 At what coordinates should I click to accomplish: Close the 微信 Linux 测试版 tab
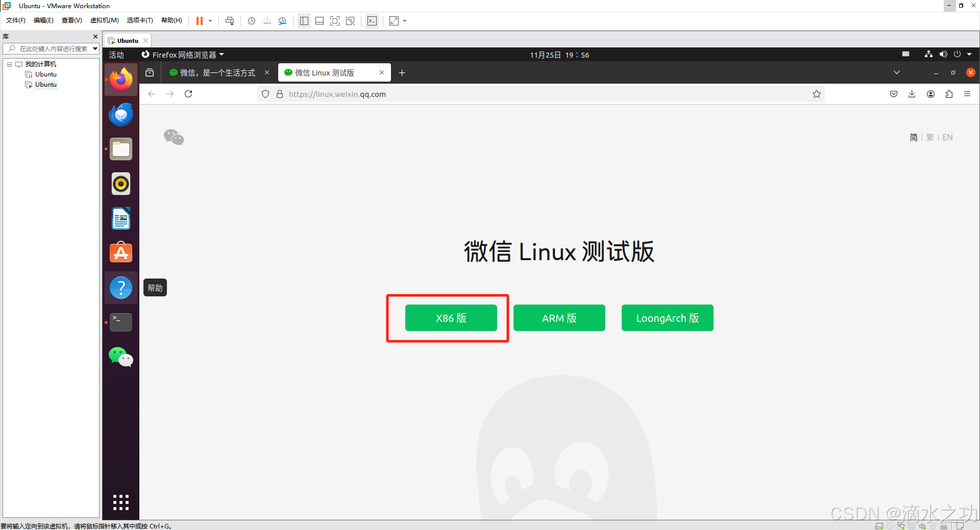[x=381, y=72]
